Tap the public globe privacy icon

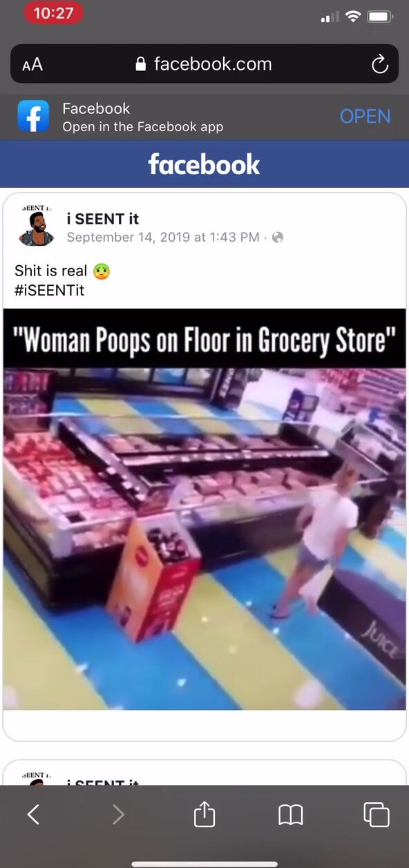click(278, 237)
